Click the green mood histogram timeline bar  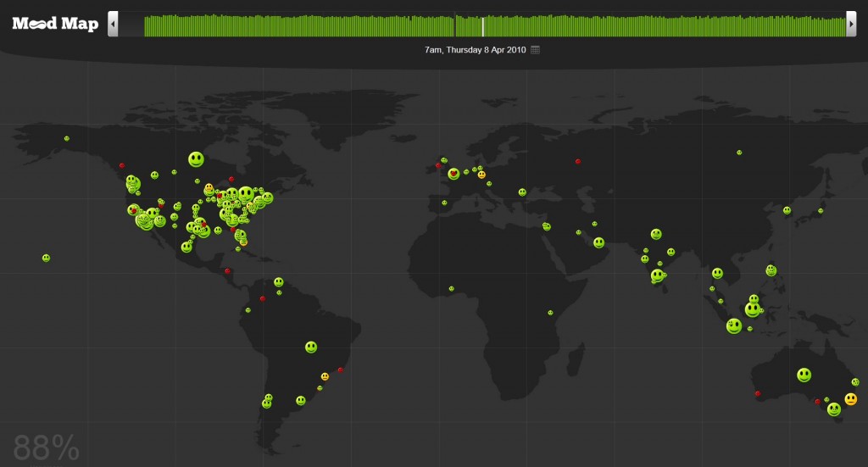pos(495,26)
